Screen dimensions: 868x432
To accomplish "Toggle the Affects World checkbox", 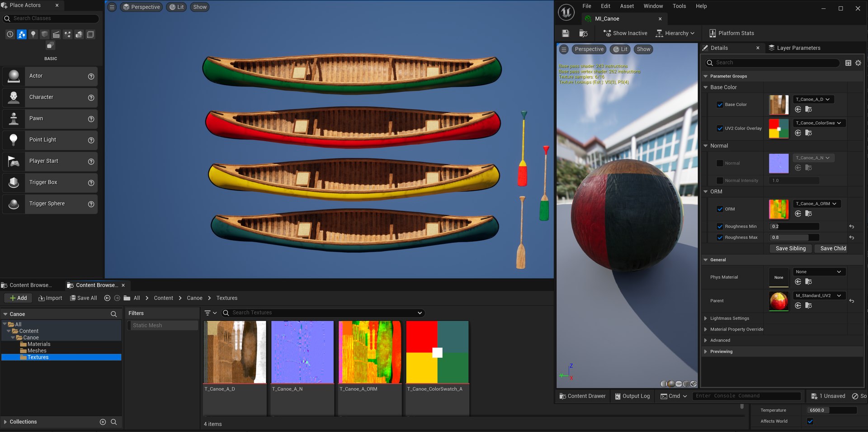I will click(x=810, y=421).
